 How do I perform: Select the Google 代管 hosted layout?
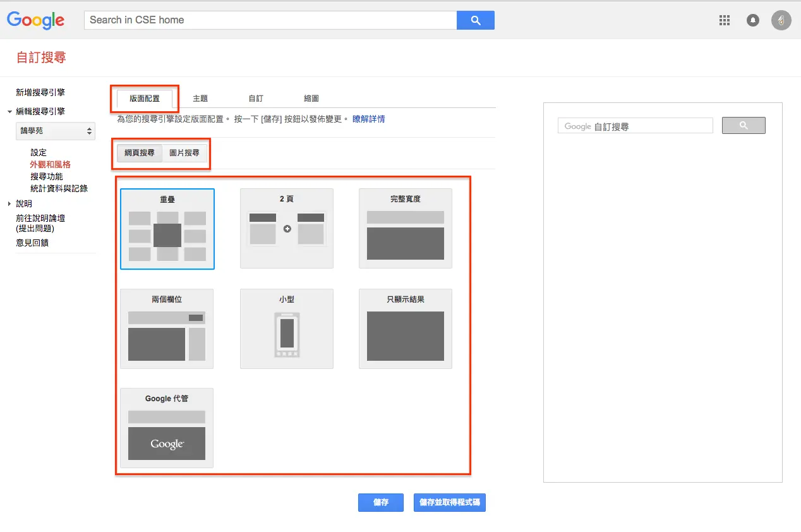(x=167, y=428)
